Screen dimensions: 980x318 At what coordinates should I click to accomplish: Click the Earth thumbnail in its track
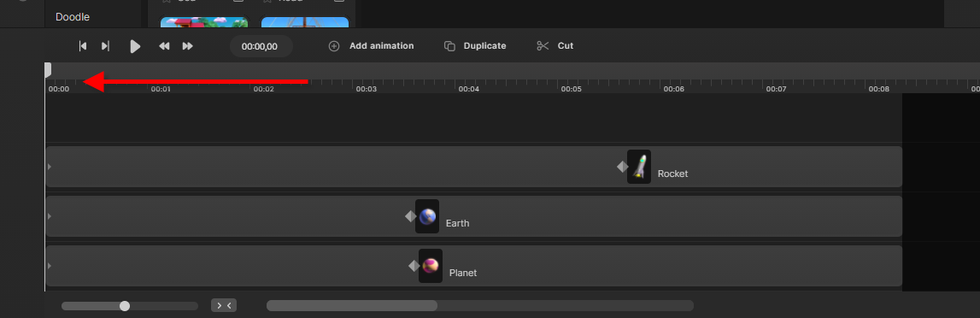click(x=427, y=216)
